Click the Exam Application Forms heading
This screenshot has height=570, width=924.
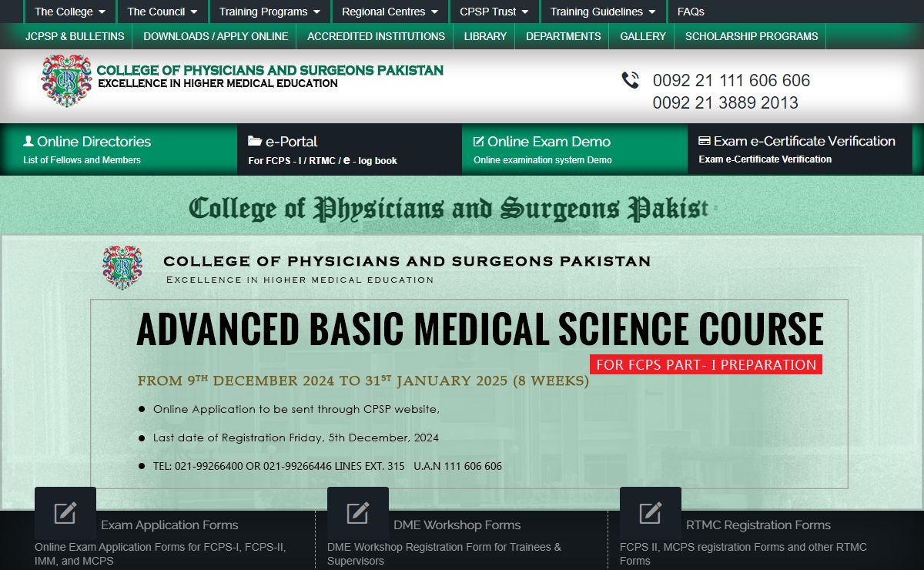[x=169, y=525]
